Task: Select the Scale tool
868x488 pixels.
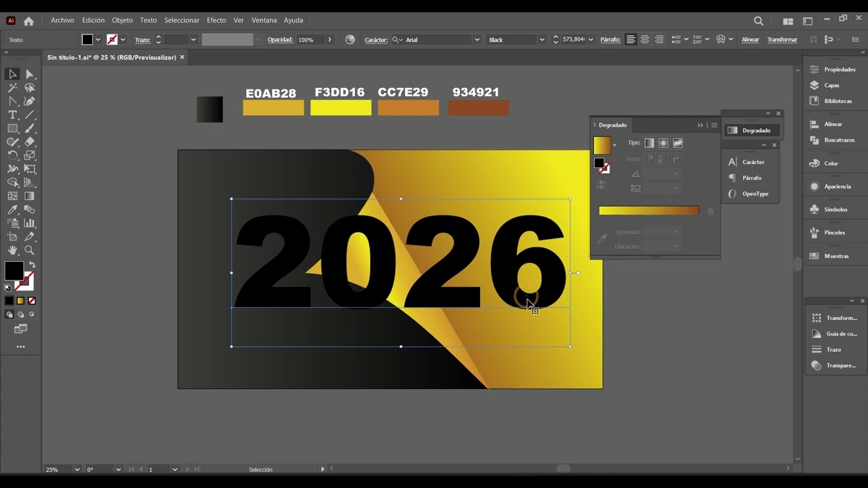Action: [x=29, y=155]
